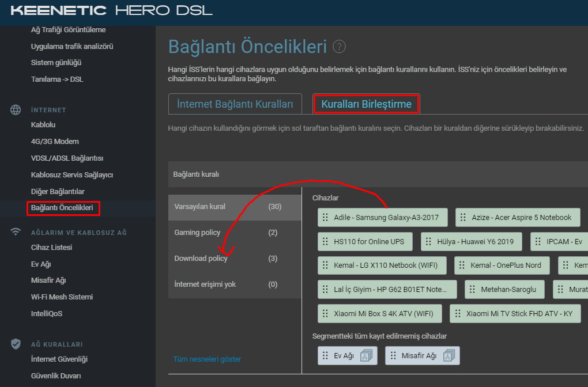Viewport: 588px width, 387px height.
Task: Click drag handle on IPCAM - Ev chip
Action: 538,242
